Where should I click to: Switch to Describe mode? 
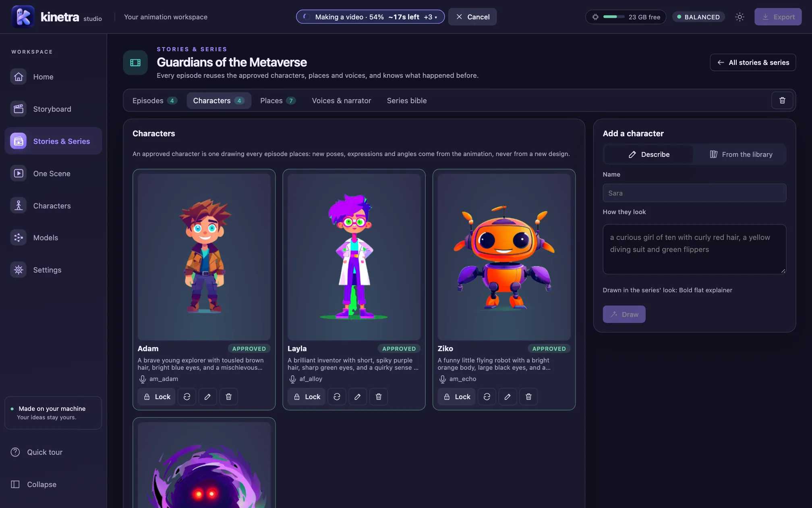coord(649,154)
